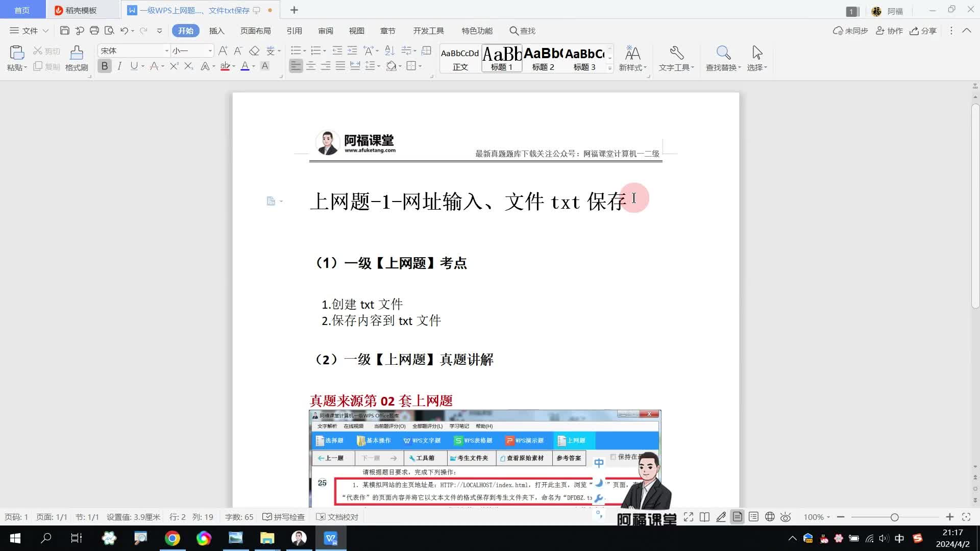The width and height of the screenshot is (980, 551).
Task: Click the clear formatting eraser icon
Action: (254, 51)
